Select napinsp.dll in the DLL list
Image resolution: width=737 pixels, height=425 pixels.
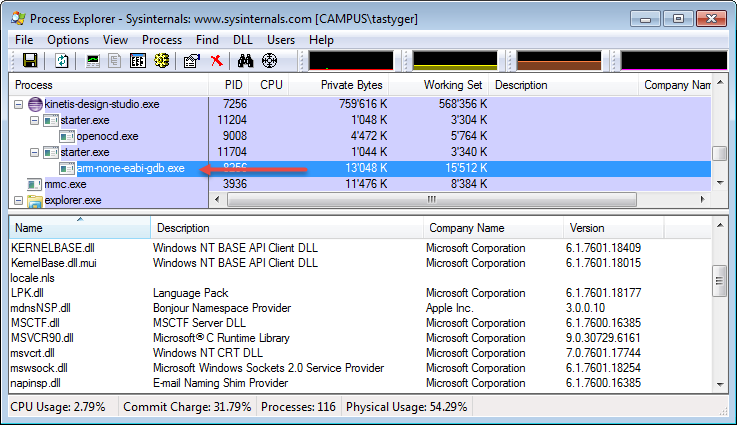[36, 383]
